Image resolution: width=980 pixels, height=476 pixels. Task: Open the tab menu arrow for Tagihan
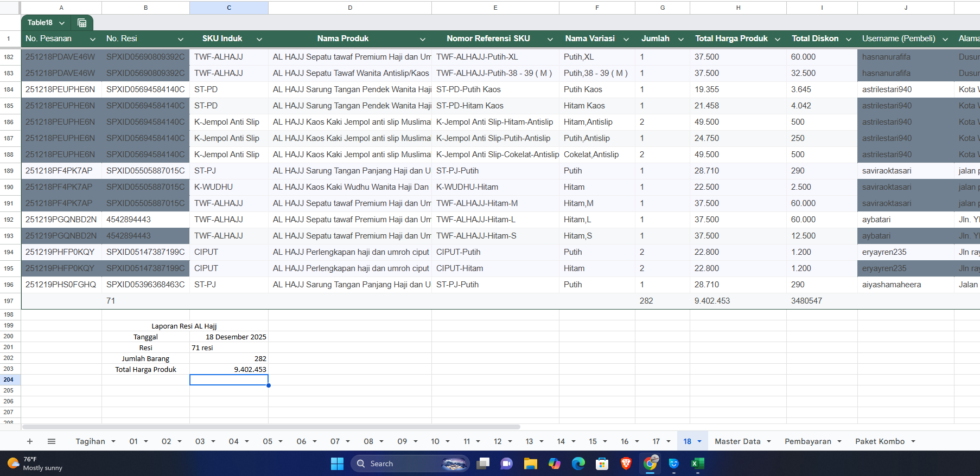coord(113,441)
